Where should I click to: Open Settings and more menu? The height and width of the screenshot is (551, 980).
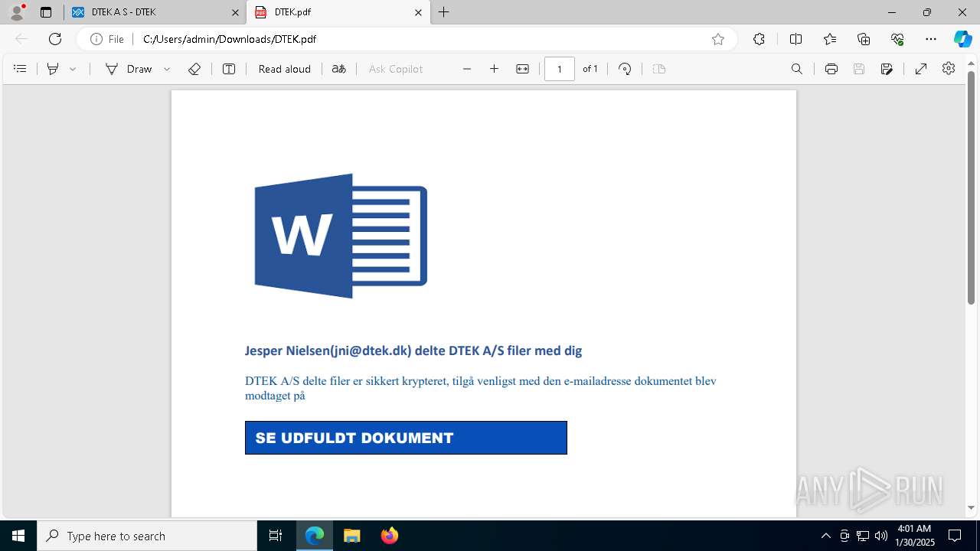coord(931,39)
